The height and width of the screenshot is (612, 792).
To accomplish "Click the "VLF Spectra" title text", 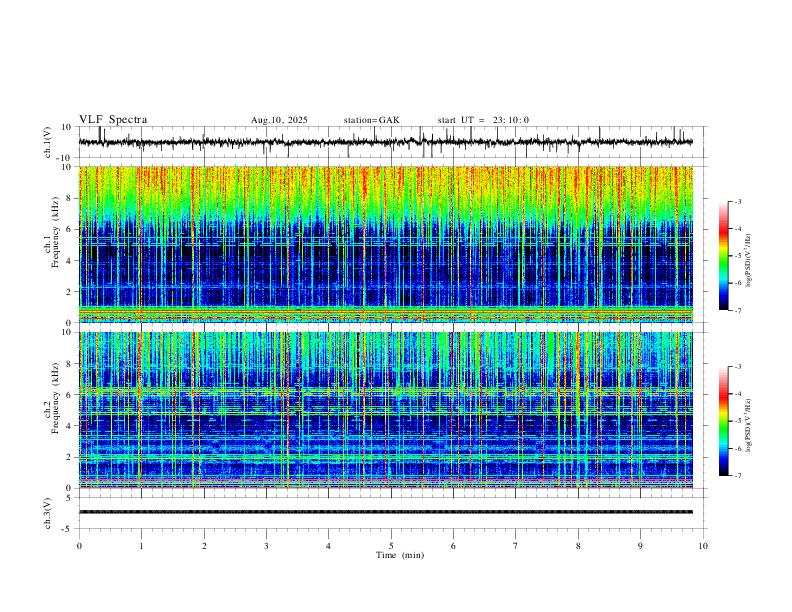I will pyautogui.click(x=113, y=120).
